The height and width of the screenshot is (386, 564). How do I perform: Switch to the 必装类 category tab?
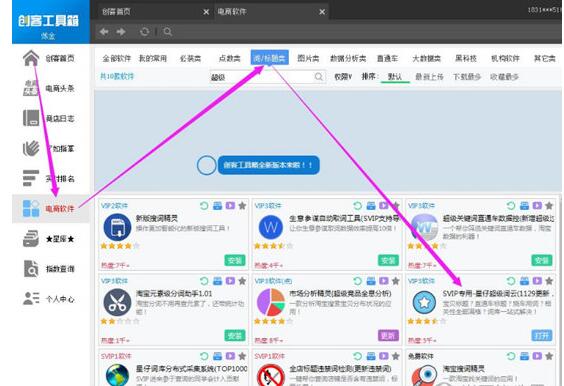coord(190,58)
